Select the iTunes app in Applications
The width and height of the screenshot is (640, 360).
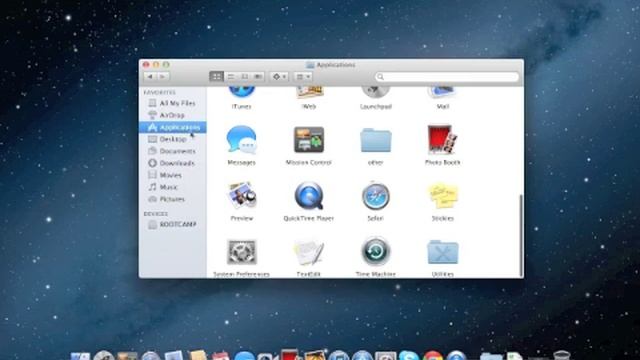tap(241, 93)
